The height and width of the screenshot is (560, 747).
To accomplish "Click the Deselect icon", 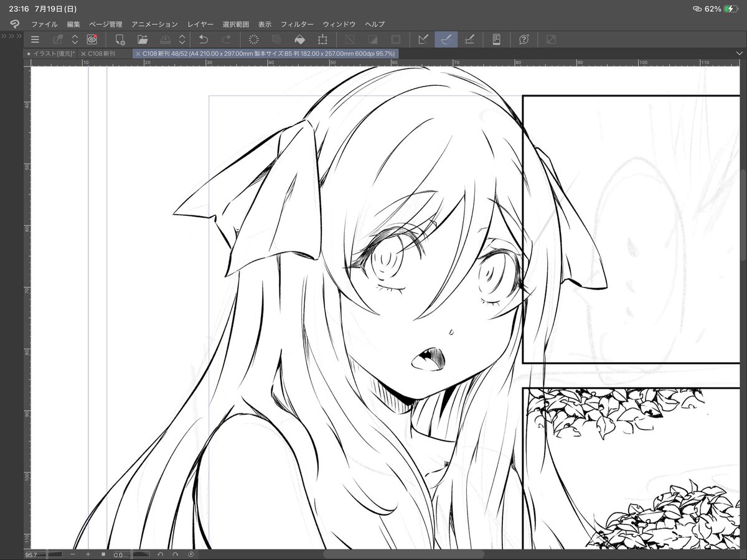I will [x=350, y=39].
